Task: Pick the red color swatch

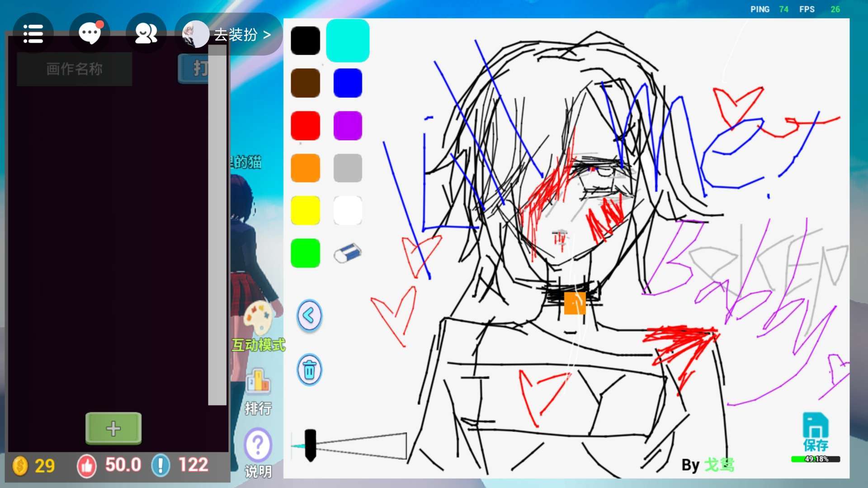Action: pos(305,126)
